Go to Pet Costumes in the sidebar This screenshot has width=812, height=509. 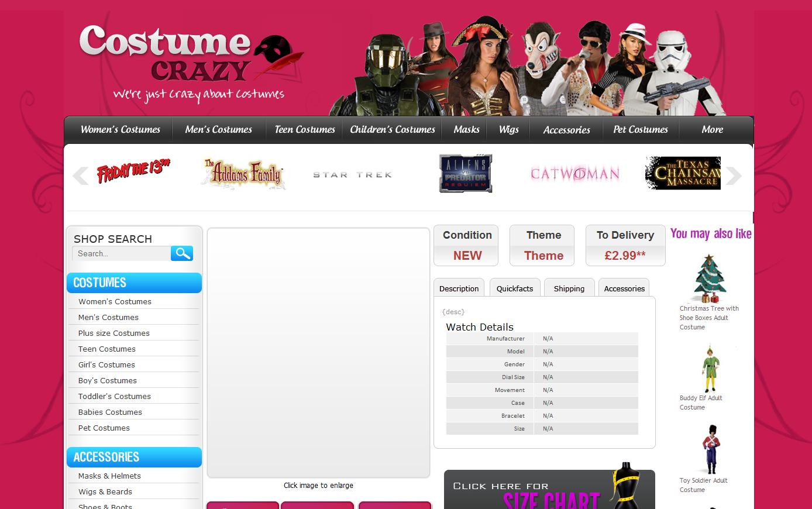[x=104, y=428]
